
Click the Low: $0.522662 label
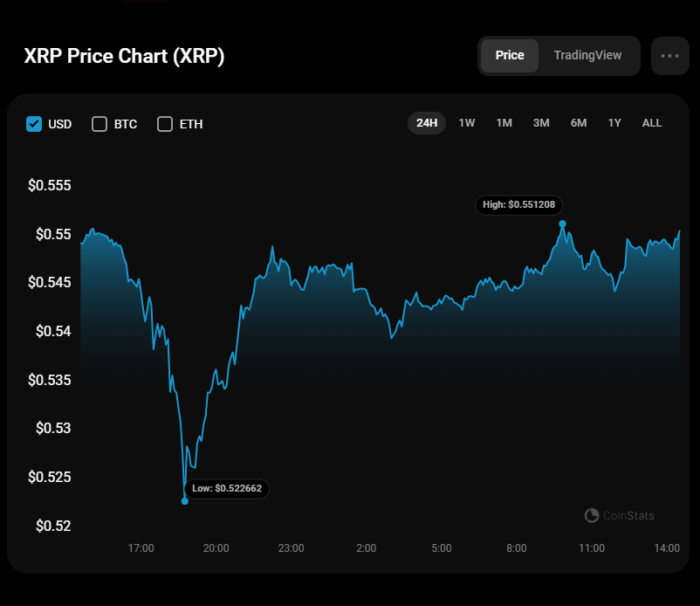tap(227, 489)
